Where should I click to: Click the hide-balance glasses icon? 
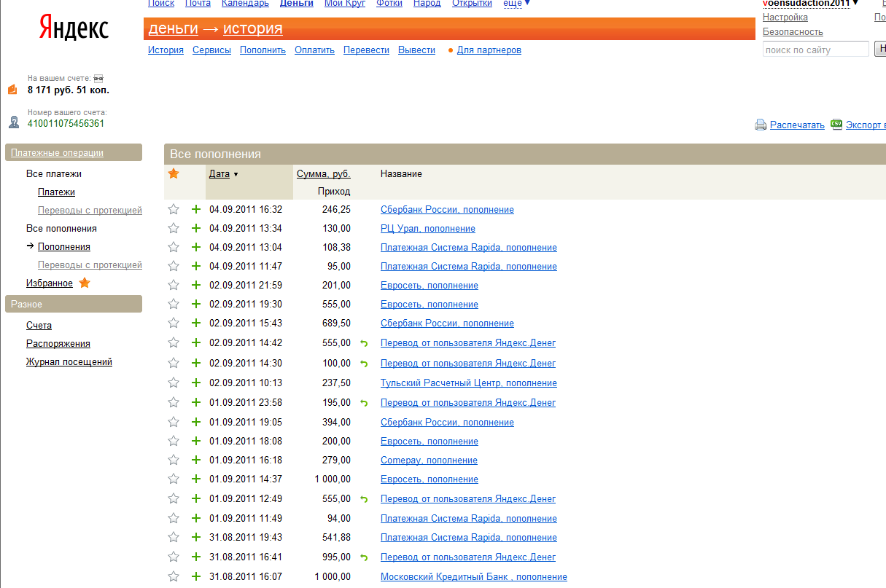click(98, 78)
